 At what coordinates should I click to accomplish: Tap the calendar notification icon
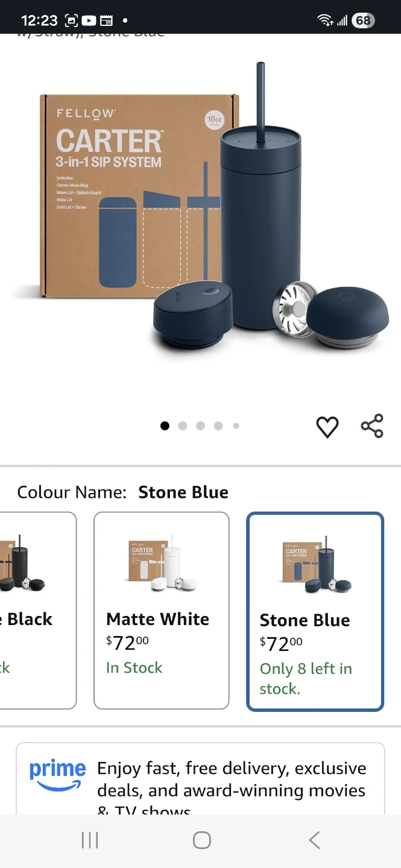(x=106, y=20)
